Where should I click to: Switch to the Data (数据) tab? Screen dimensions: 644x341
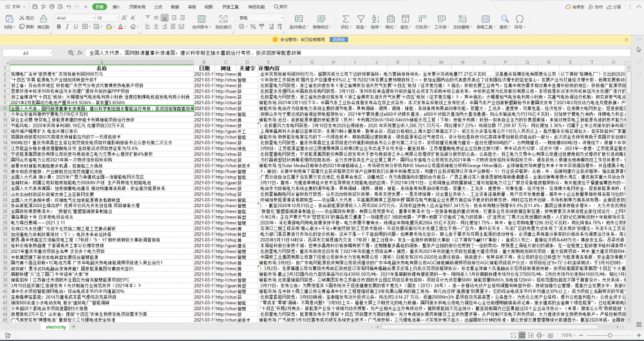(x=175, y=7)
